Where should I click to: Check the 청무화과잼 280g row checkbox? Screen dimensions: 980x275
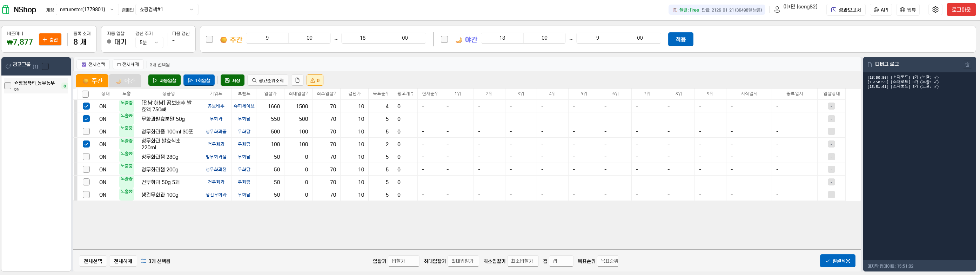pos(86,157)
